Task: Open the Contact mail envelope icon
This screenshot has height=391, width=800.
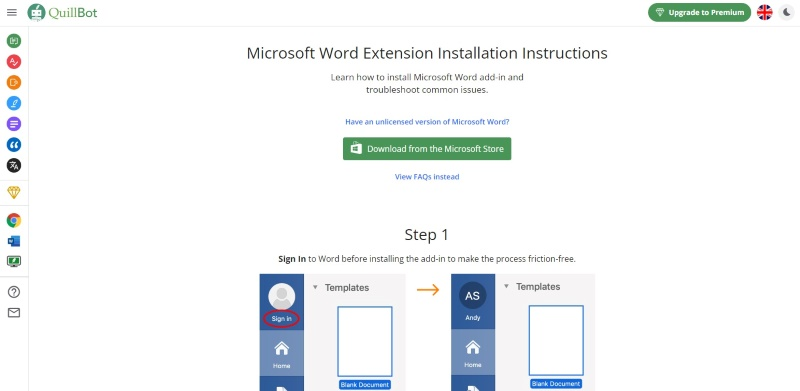Action: (14, 312)
